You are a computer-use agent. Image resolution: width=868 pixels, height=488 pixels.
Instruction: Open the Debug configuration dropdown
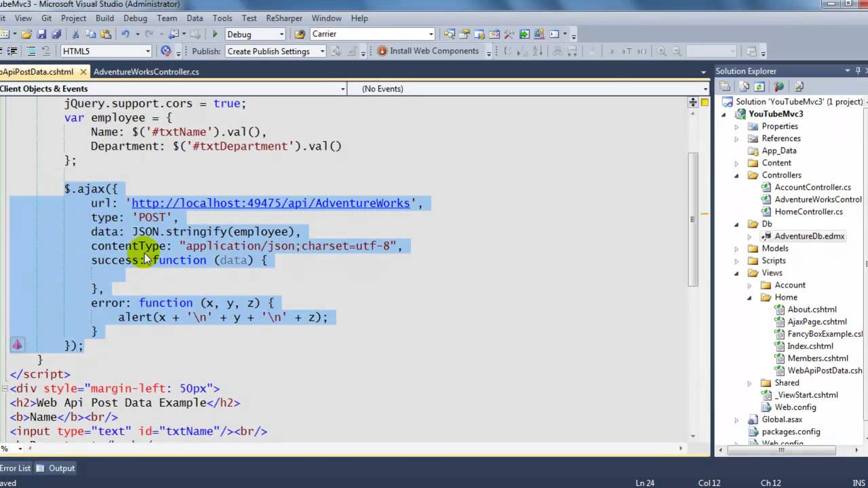click(281, 34)
